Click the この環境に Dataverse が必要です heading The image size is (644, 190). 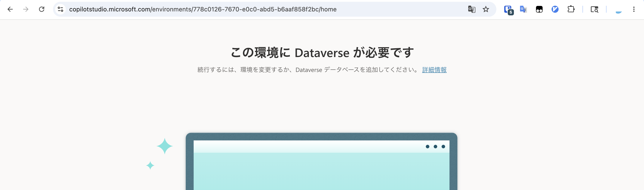[322, 53]
